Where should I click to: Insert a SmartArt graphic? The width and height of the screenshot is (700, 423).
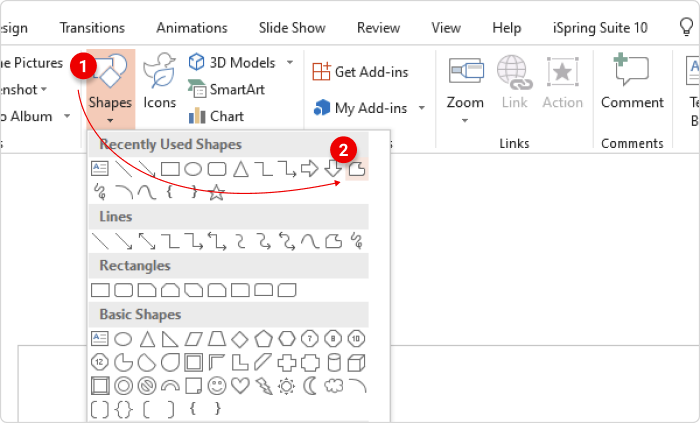227,89
